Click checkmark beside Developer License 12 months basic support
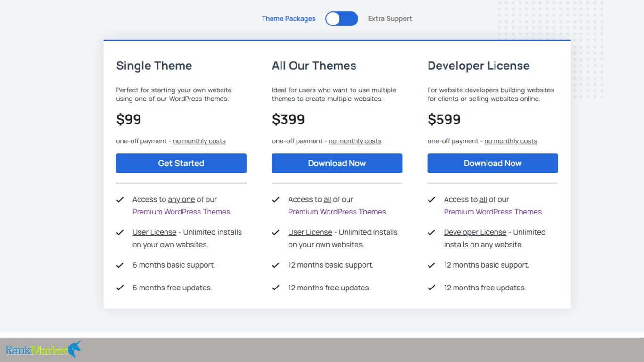The height and width of the screenshot is (362, 644). (x=431, y=265)
